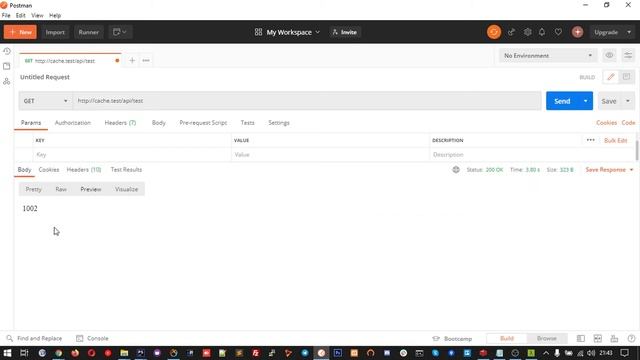Click the orange sync status icon
This screenshot has width=640, height=360.
coord(493,32)
